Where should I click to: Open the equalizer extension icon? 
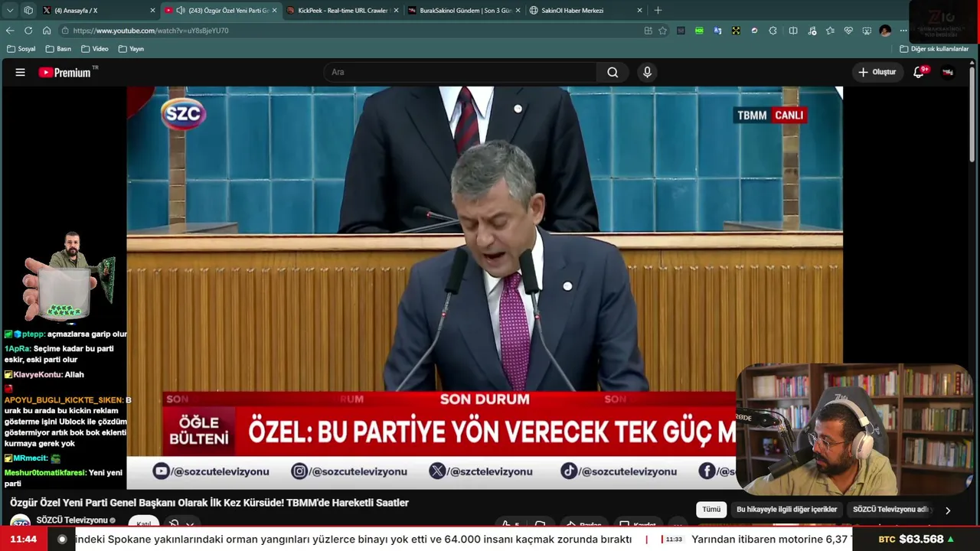click(x=681, y=31)
